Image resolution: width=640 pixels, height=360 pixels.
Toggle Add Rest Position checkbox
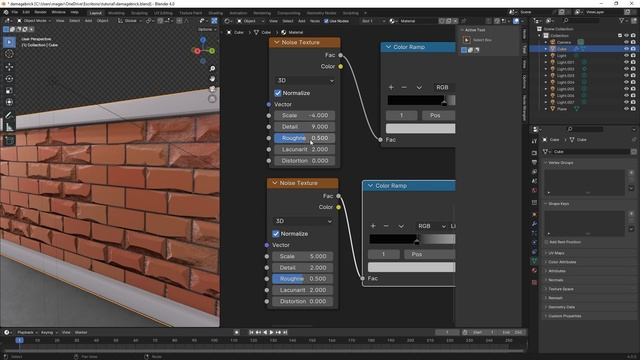(546, 242)
